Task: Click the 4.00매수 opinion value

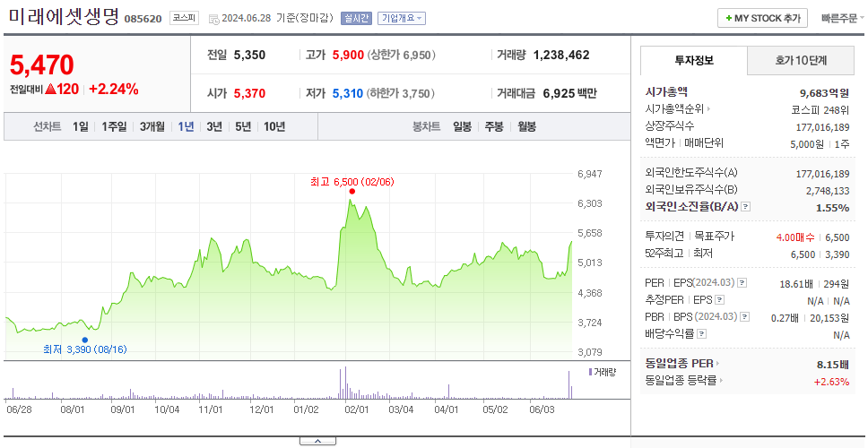Action: [x=795, y=237]
